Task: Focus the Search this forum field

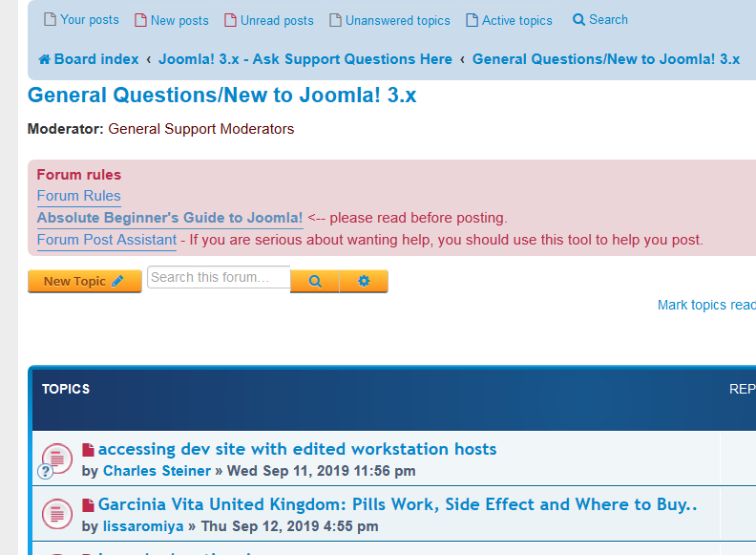Action: (219, 277)
